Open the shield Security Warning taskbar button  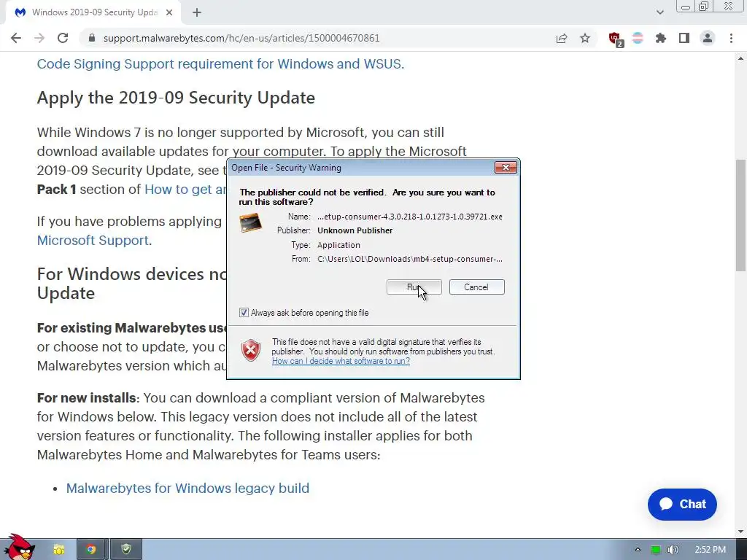125,550
